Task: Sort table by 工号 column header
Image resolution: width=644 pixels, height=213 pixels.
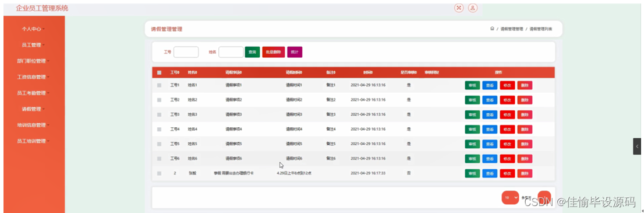Action: (x=175, y=72)
